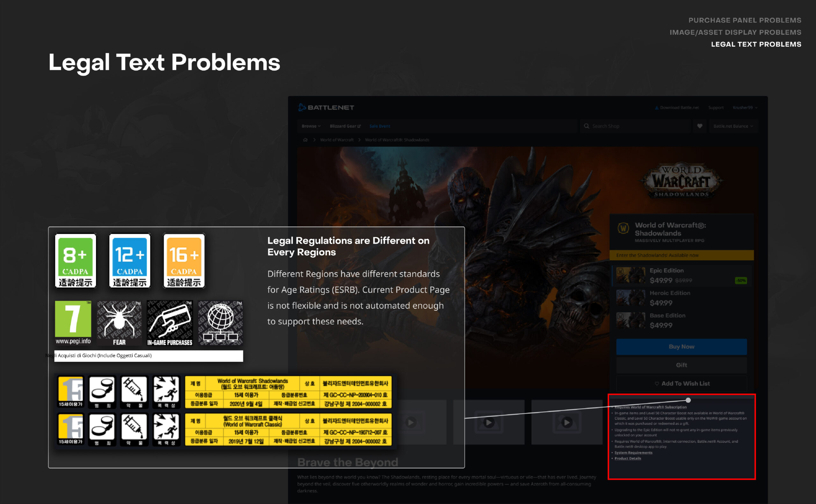Select the Base Edition option
816x504 pixels.
pyautogui.click(x=681, y=320)
